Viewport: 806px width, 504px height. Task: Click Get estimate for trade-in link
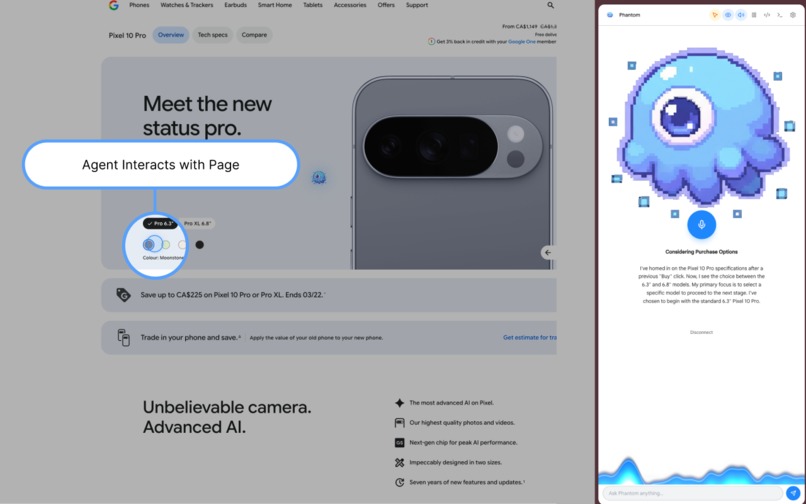(x=529, y=338)
